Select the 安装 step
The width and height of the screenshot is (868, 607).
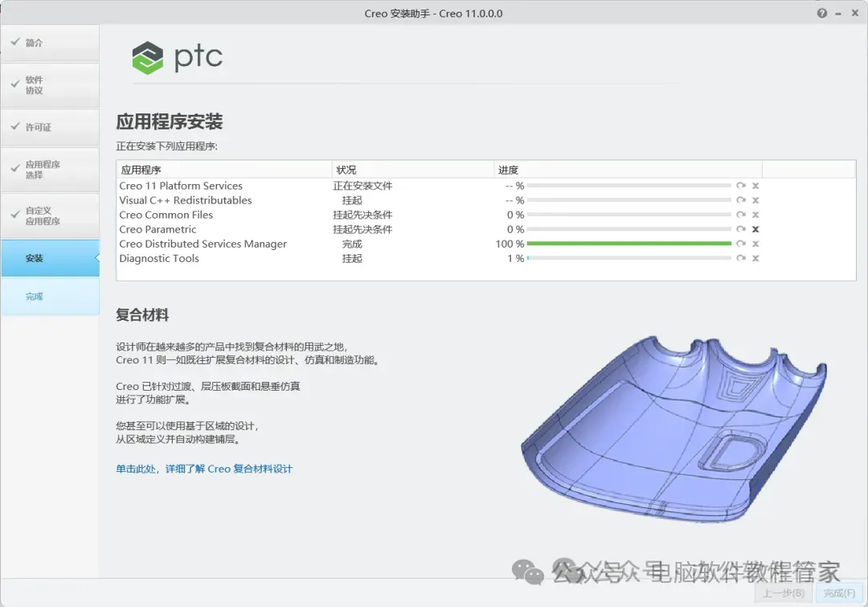pos(51,258)
